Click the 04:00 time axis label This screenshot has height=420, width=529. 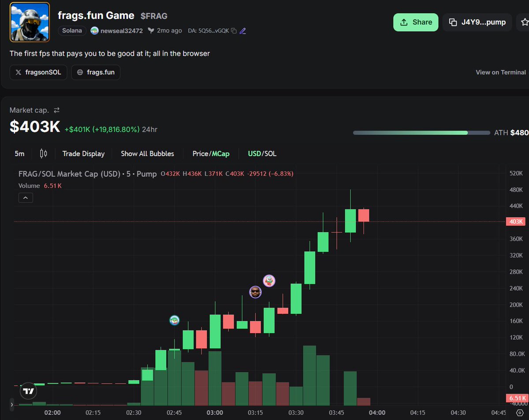(377, 413)
